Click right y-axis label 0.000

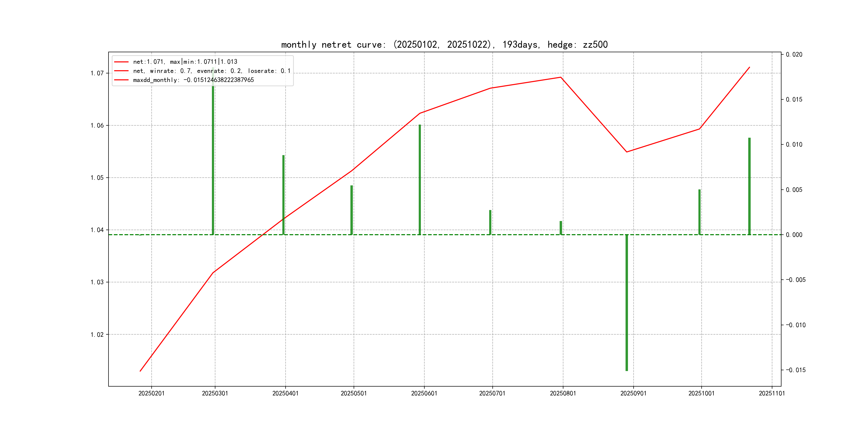pos(794,235)
